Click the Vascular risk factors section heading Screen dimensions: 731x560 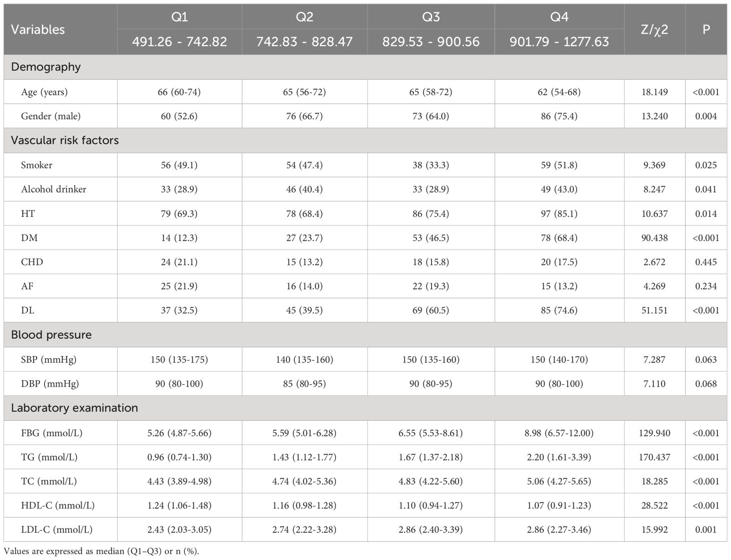click(x=65, y=140)
